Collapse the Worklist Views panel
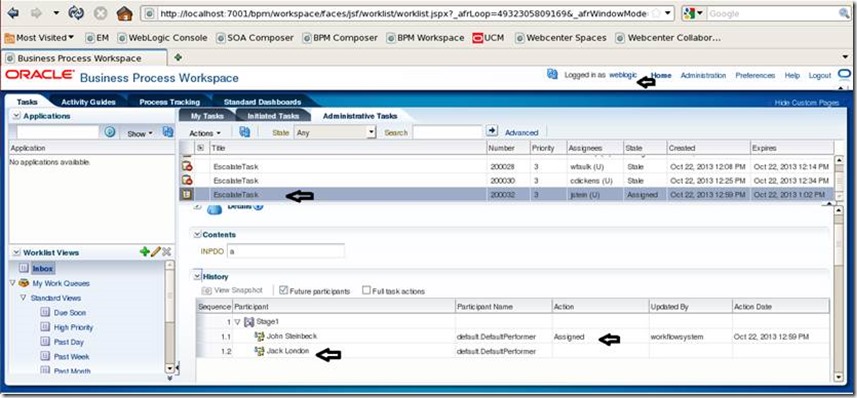This screenshot has height=398, width=857. (x=16, y=252)
